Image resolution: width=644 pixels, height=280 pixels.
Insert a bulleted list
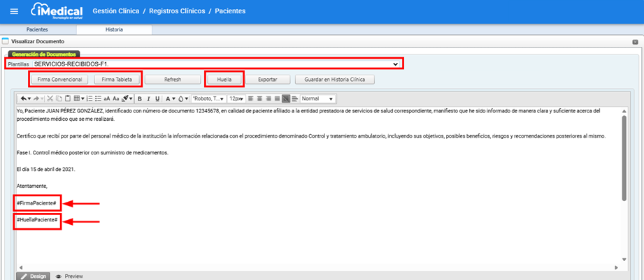click(97, 98)
